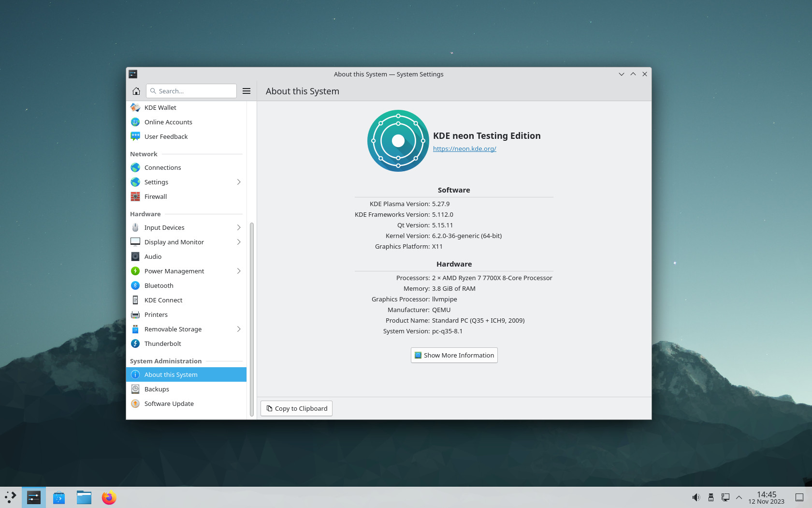Screen dimensions: 812x508
Task: Select the Network Settings globe icon
Action: coord(135,182)
